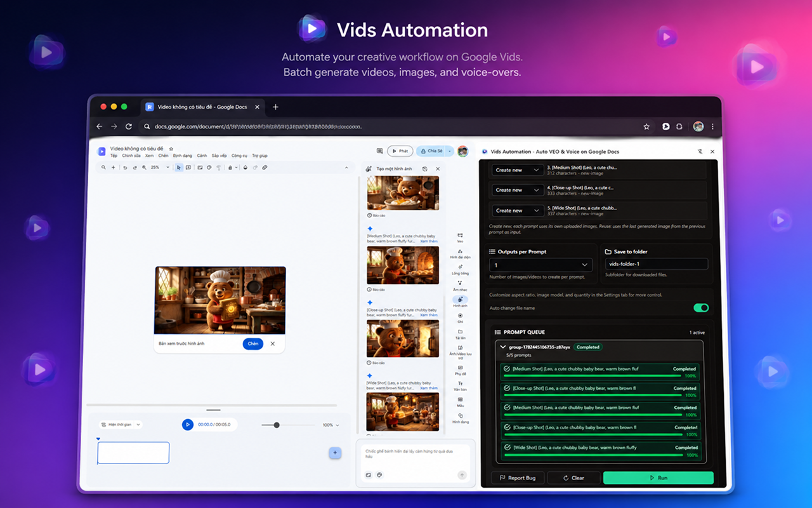The height and width of the screenshot is (508, 812).
Task: Open the Sắp xếp menu
Action: coord(219,156)
